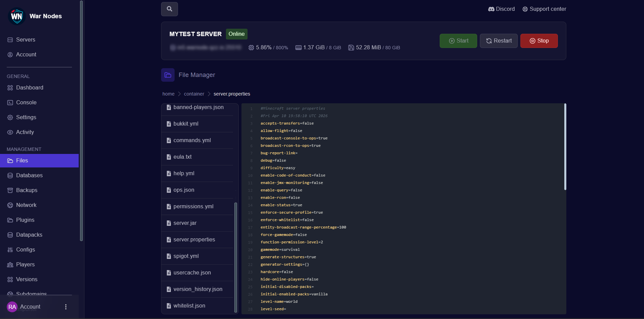This screenshot has height=319, width=644.
Task: Click the file icon beside eula.txt
Action: [169, 157]
